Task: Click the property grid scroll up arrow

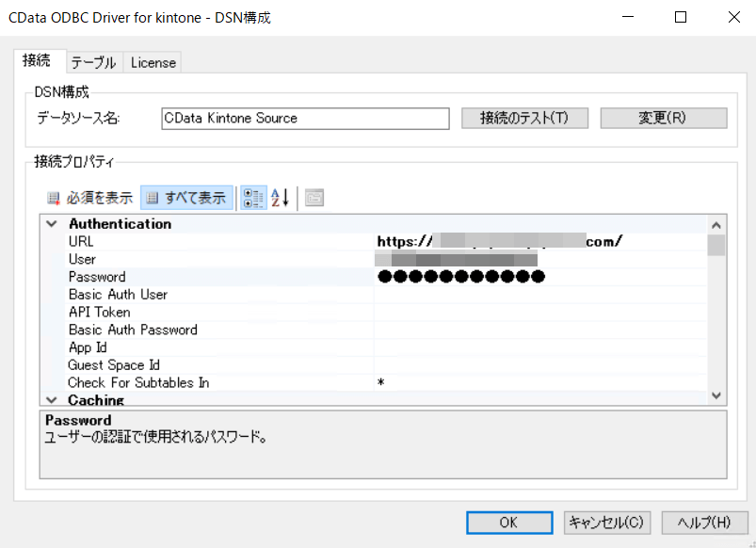Action: 716,225
